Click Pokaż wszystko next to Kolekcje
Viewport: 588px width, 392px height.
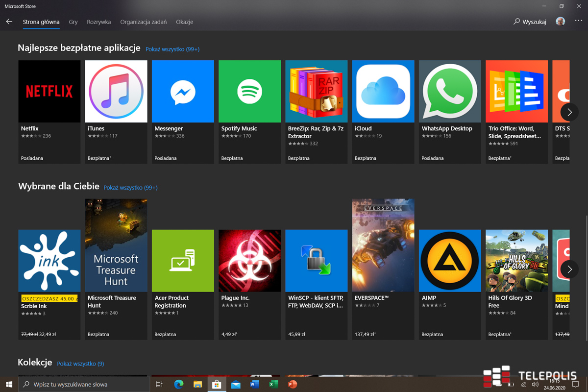80,364
